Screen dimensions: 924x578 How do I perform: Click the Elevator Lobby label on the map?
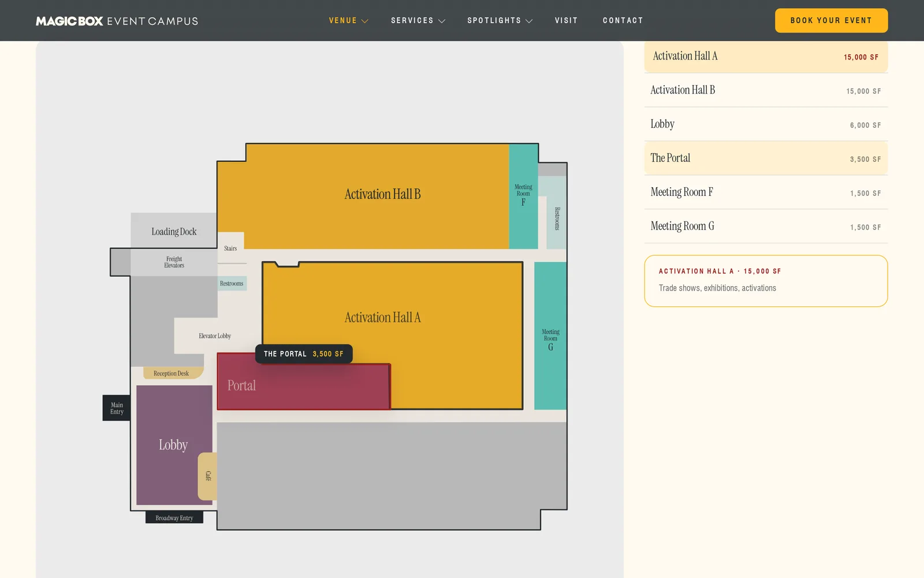215,336
